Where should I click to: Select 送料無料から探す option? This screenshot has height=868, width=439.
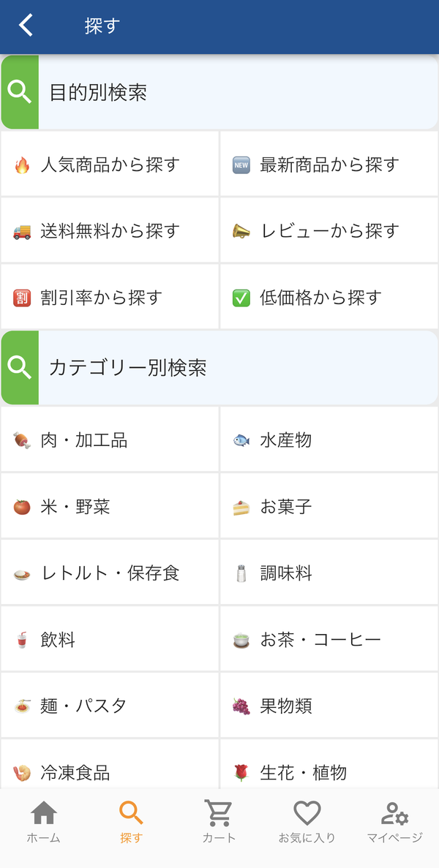pyautogui.click(x=110, y=230)
